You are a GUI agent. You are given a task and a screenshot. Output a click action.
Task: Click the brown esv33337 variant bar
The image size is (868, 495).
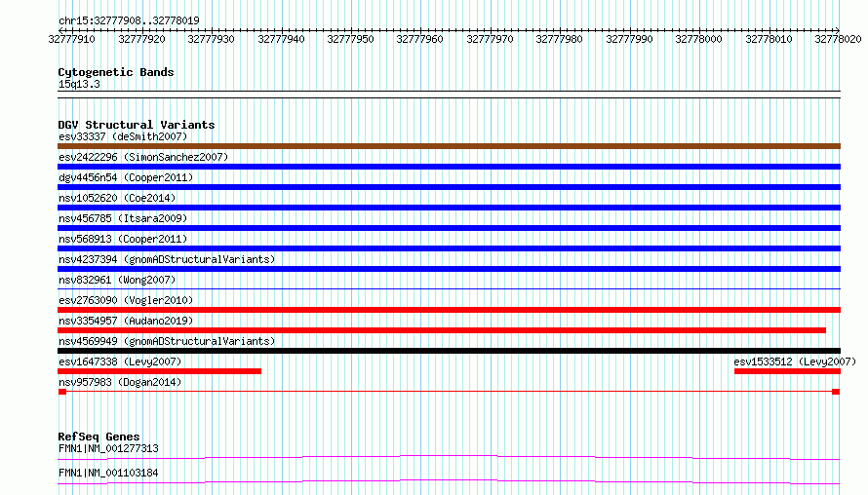pyautogui.click(x=449, y=146)
